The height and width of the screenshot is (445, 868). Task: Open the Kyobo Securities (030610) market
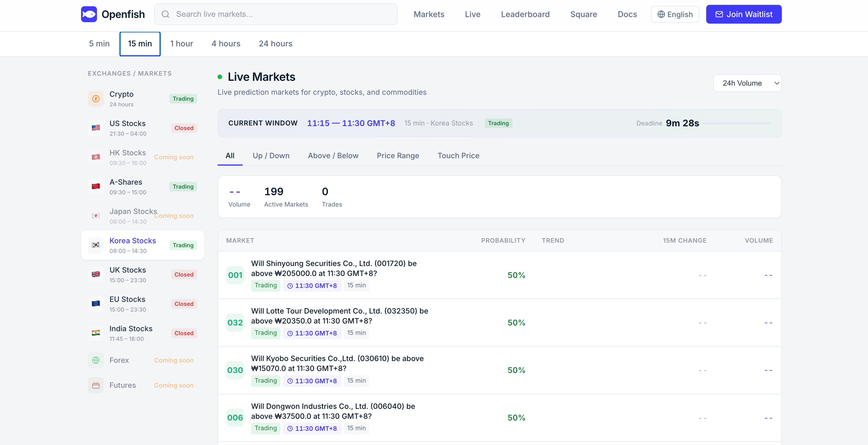(499, 370)
